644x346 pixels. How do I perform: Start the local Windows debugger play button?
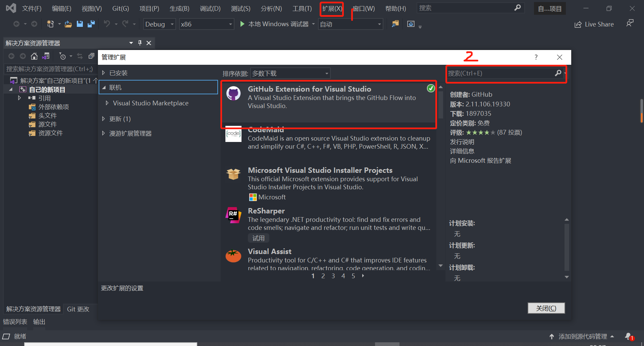click(242, 24)
